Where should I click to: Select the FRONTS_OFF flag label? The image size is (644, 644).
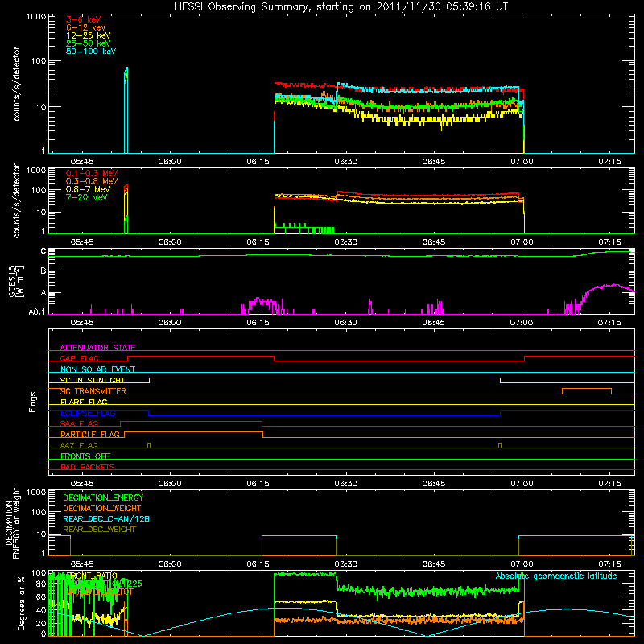pyautogui.click(x=85, y=456)
